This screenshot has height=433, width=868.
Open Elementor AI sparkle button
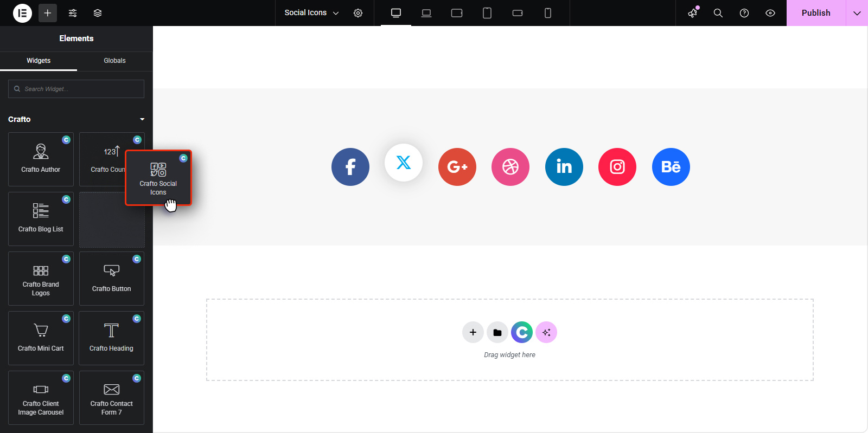tap(546, 332)
